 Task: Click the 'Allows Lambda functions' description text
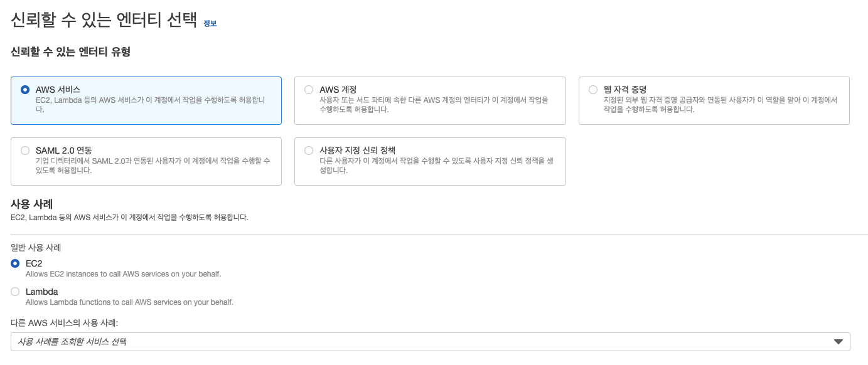coord(129,302)
